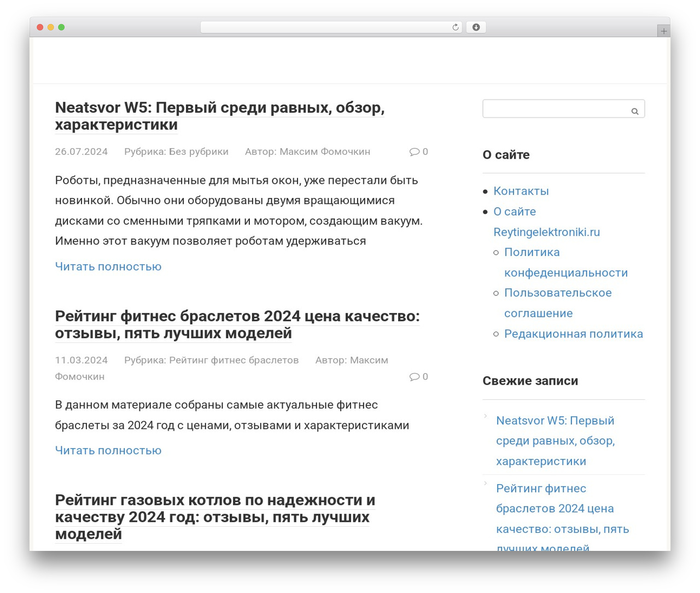Open gas boilers rating article headline

(x=215, y=517)
